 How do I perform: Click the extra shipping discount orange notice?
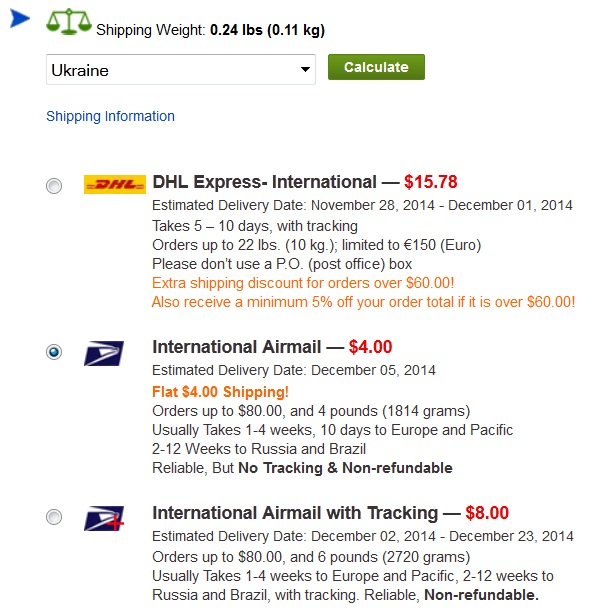(303, 283)
